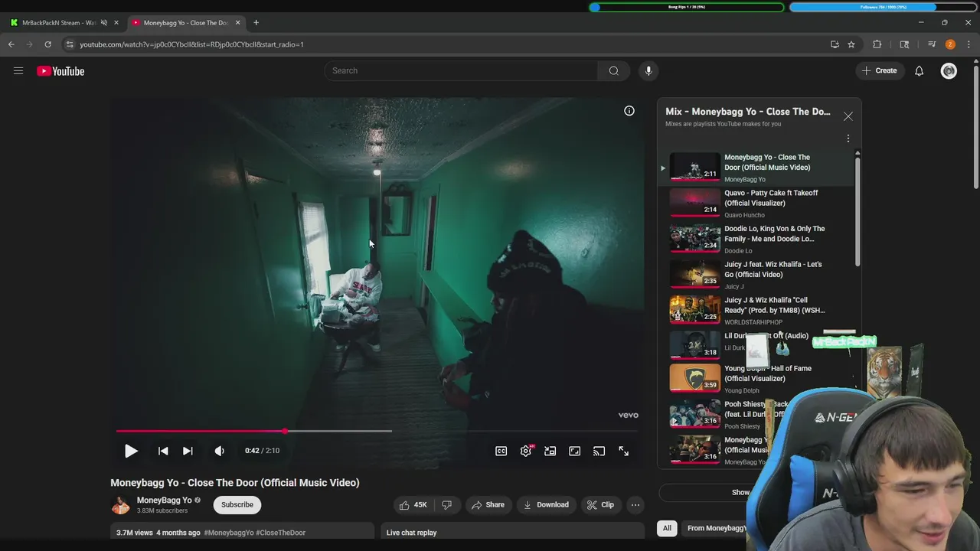Screen dimensions: 980x551
Task: Click into the Search field
Action: coord(462,70)
